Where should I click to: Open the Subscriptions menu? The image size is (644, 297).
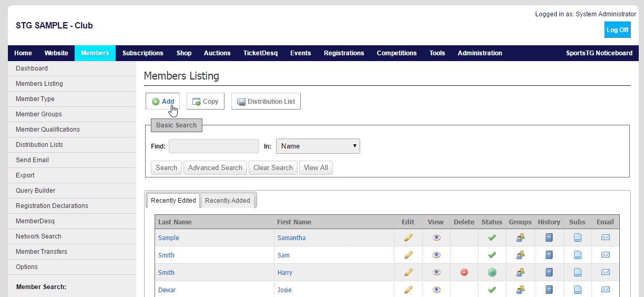(143, 53)
